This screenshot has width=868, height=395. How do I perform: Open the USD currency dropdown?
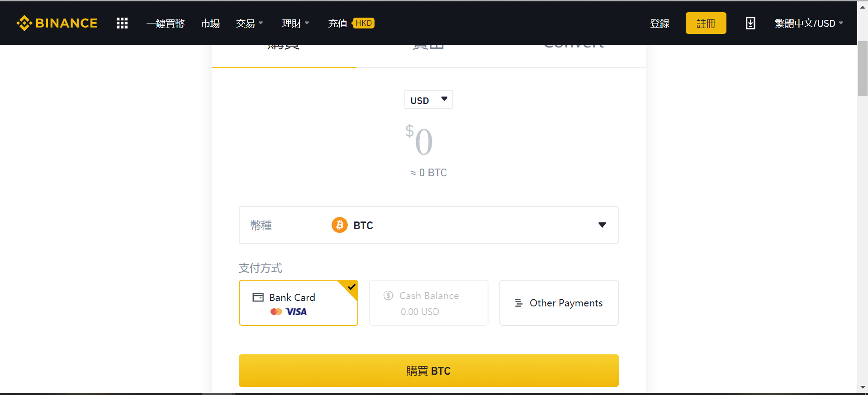[x=428, y=100]
